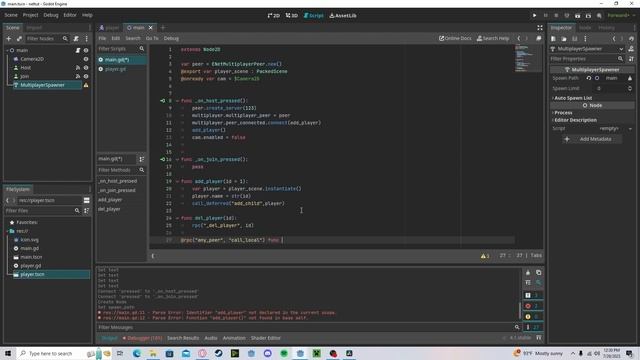
Task: Click the Filter Nodes search field
Action: pyautogui.click(x=47, y=38)
